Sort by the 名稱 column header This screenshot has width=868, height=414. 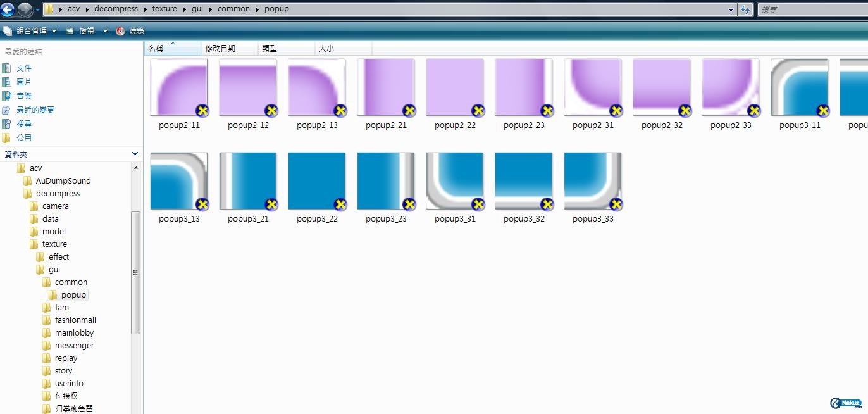pos(173,48)
